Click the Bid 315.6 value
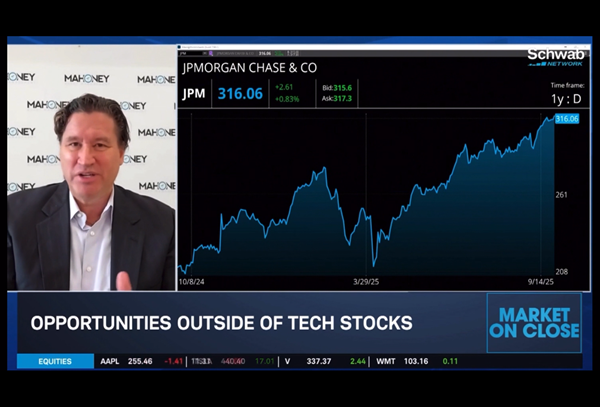Screen dimensions: 600x407 pos(335,89)
